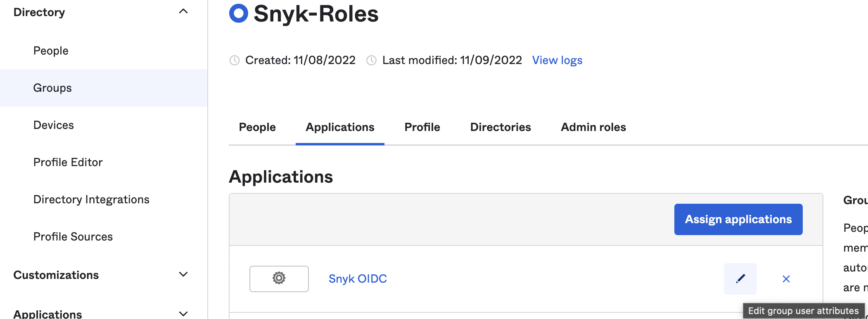Viewport: 868px width, 319px height.
Task: Click the Snyk OIDC gear app logo
Action: pyautogui.click(x=279, y=279)
